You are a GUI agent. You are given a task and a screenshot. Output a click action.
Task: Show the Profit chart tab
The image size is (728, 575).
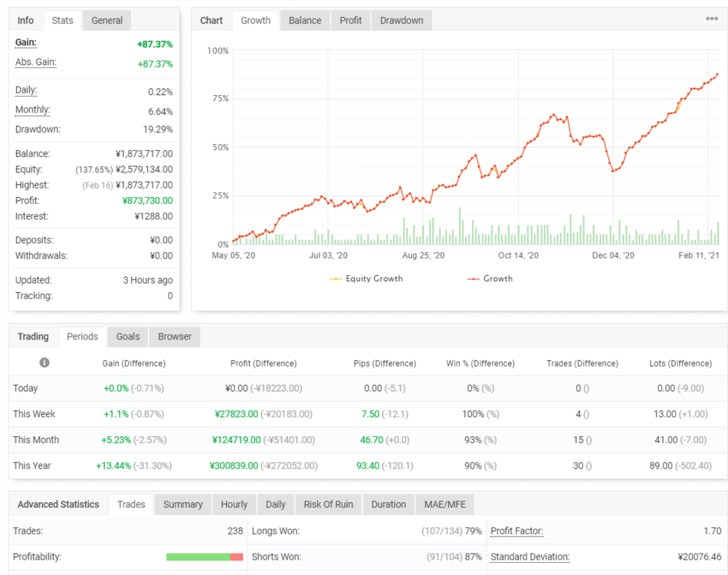coord(350,21)
